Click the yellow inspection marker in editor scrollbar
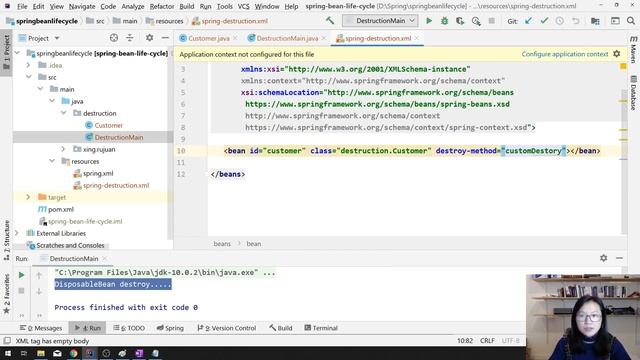Image resolution: width=640 pixels, height=360 pixels. tap(623, 66)
